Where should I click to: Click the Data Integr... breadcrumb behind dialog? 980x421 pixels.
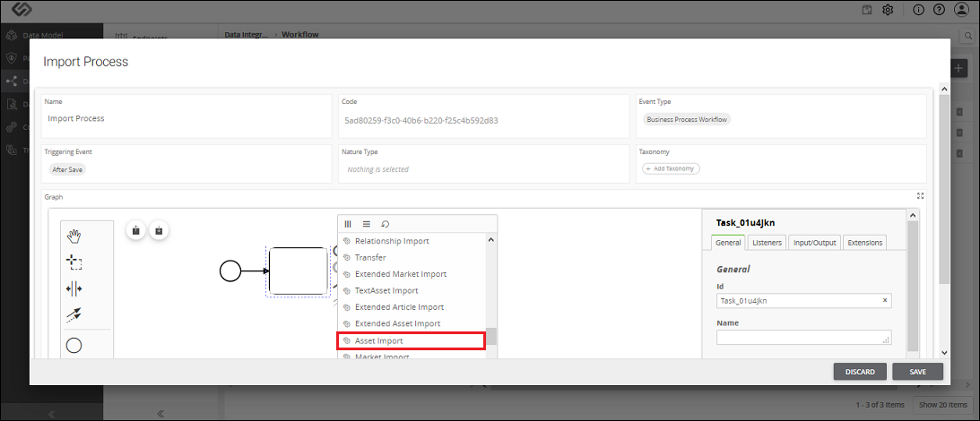[x=247, y=34]
